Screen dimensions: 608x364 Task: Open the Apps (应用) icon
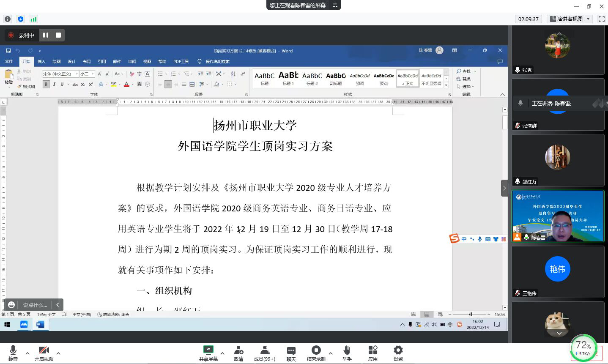point(372,353)
